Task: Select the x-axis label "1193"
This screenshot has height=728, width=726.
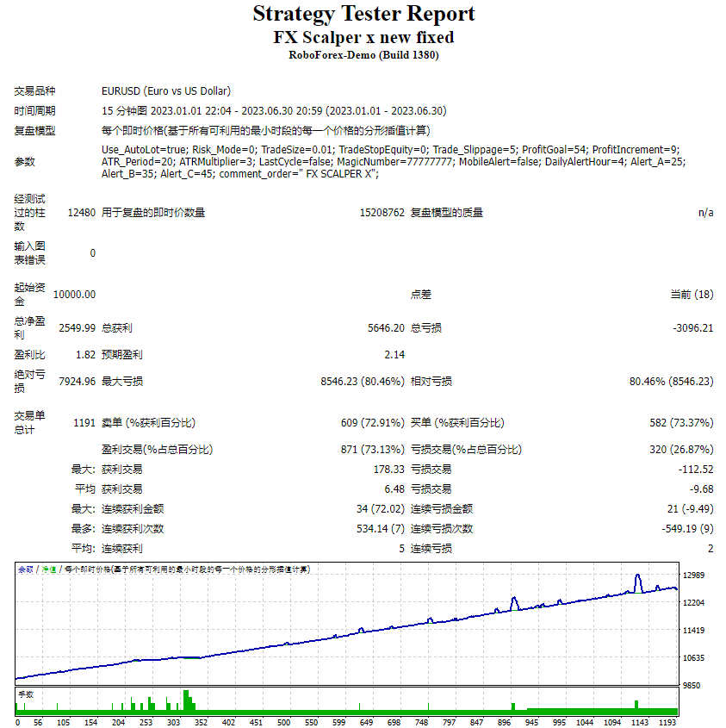Action: 667,723
